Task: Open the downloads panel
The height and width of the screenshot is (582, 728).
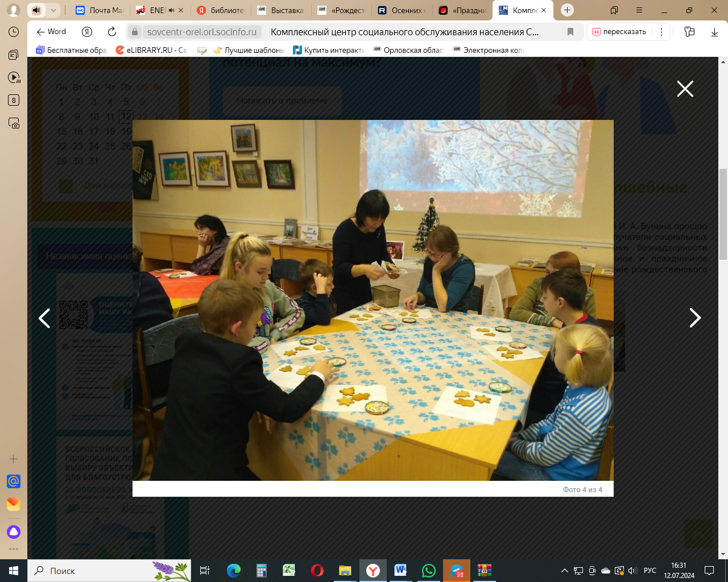Action: (x=714, y=32)
